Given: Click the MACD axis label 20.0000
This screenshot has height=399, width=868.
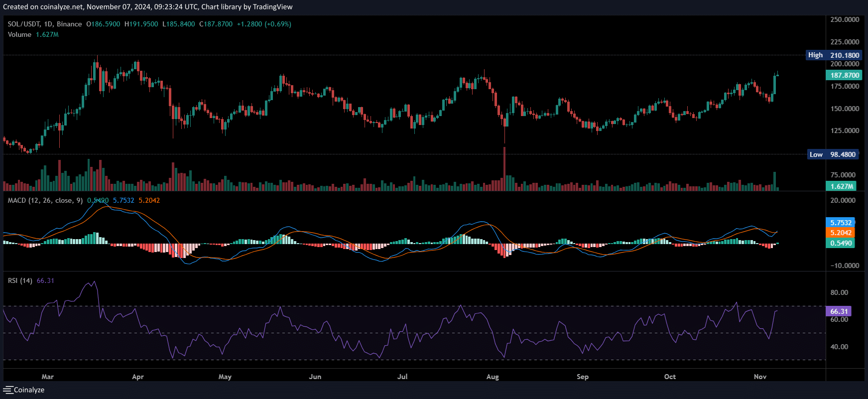Looking at the screenshot, I should (x=843, y=200).
